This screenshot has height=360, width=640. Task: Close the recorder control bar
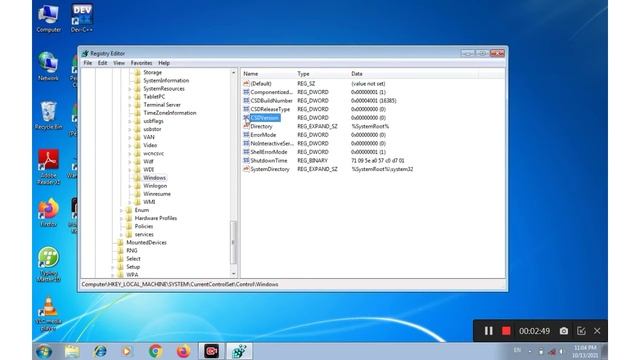point(597,331)
